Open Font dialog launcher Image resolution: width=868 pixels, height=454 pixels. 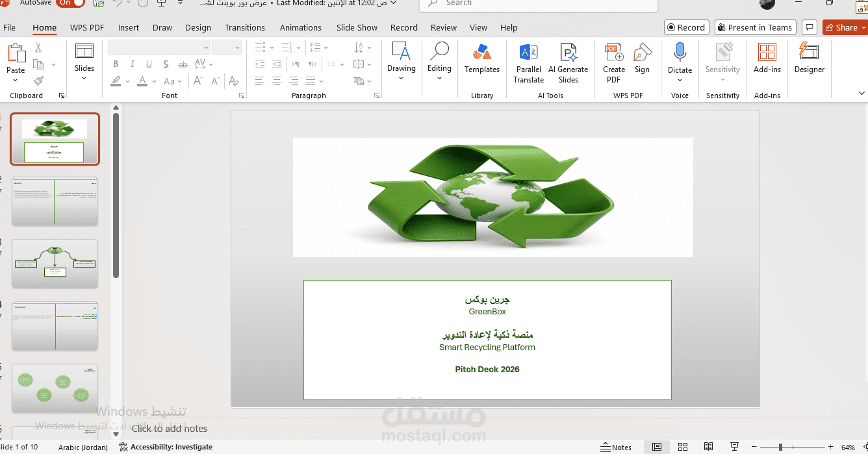(x=242, y=95)
